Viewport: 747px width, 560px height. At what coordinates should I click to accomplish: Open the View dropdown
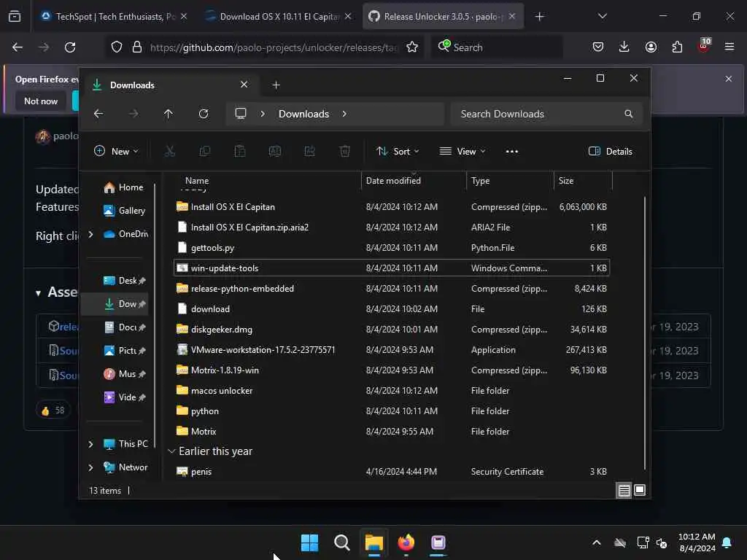[462, 152]
